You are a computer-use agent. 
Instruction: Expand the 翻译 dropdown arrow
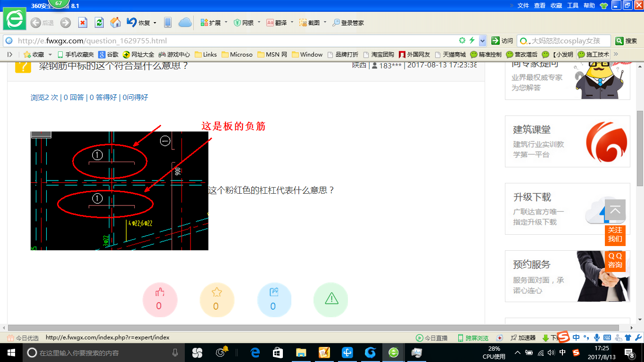coord(292,23)
